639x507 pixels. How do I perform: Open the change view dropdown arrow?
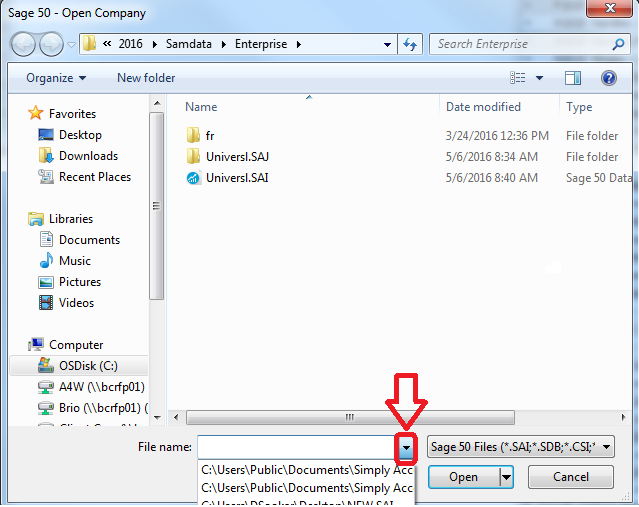click(x=539, y=78)
